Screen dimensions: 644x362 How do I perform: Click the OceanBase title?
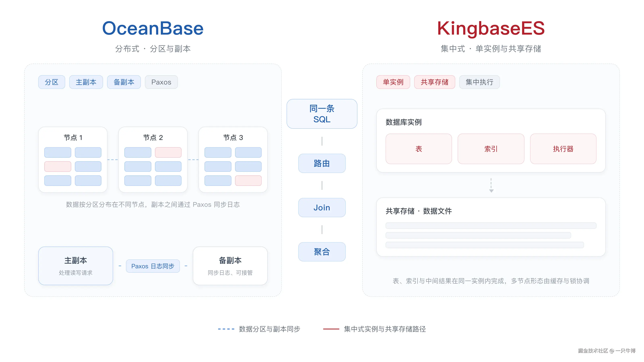click(153, 28)
